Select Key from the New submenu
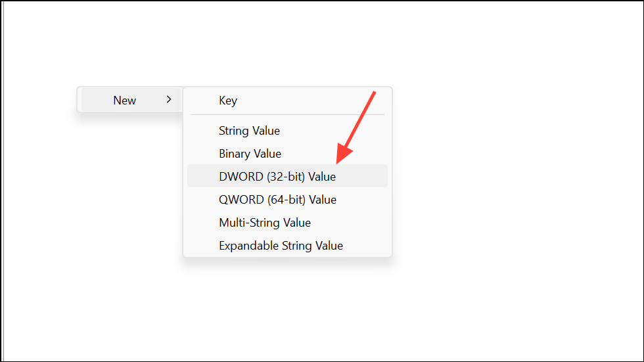The width and height of the screenshot is (644, 362). 228,101
